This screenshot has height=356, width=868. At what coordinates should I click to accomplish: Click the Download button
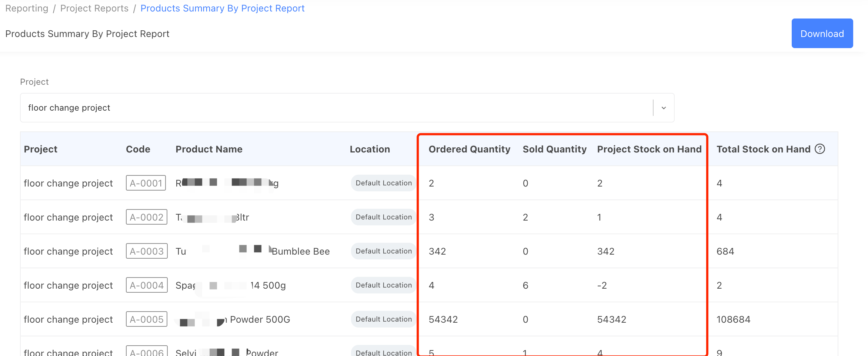[x=822, y=34]
